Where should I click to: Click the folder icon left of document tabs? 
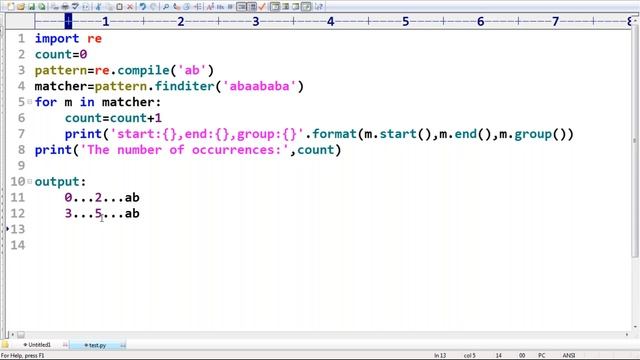tap(5, 345)
